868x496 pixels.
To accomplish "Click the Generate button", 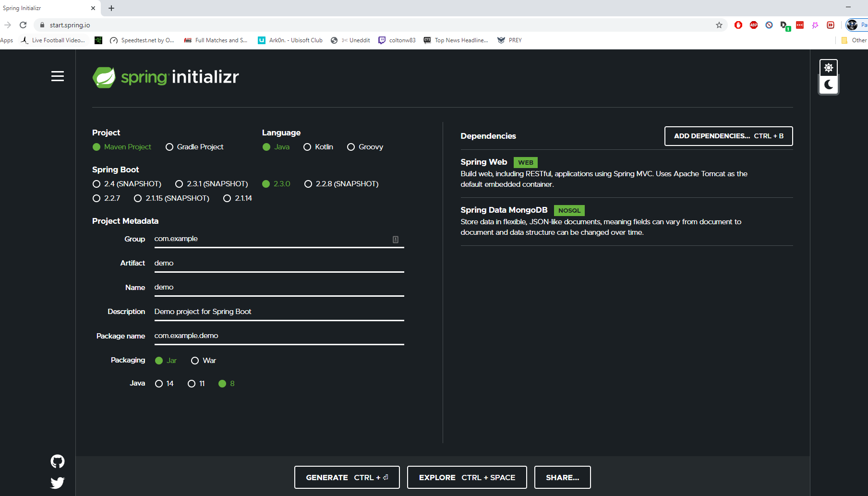I will coord(347,477).
